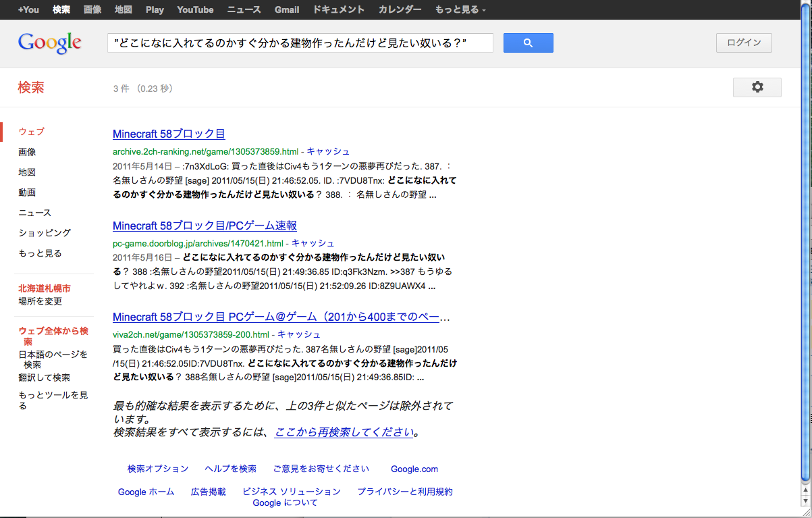Click the Google logo
Image resolution: width=812 pixels, height=518 pixels.
[50, 43]
